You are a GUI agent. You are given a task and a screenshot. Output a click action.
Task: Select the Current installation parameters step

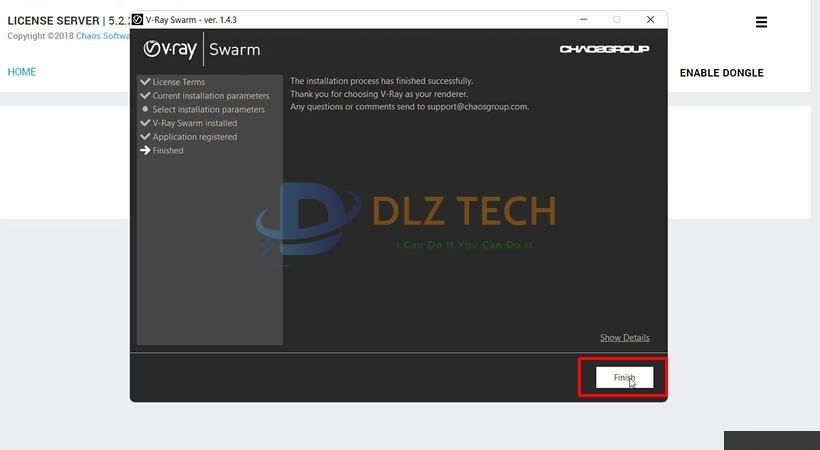(x=210, y=96)
